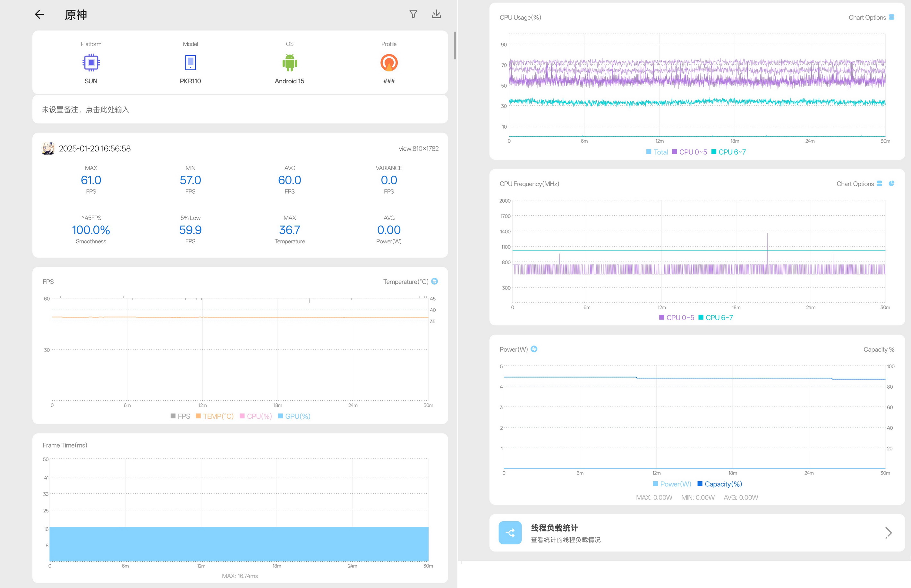This screenshot has height=588, width=911.
Task: Click the thread statistics share-node icon
Action: (510, 533)
